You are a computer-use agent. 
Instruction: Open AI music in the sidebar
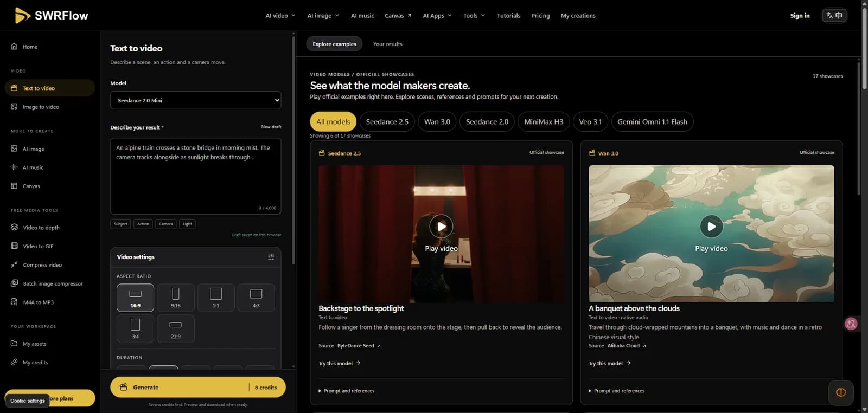click(x=50, y=167)
